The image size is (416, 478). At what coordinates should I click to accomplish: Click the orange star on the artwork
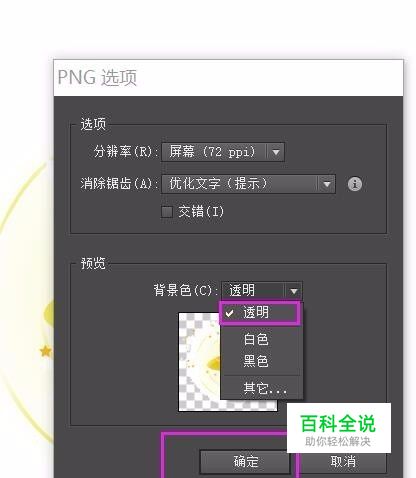(46, 351)
